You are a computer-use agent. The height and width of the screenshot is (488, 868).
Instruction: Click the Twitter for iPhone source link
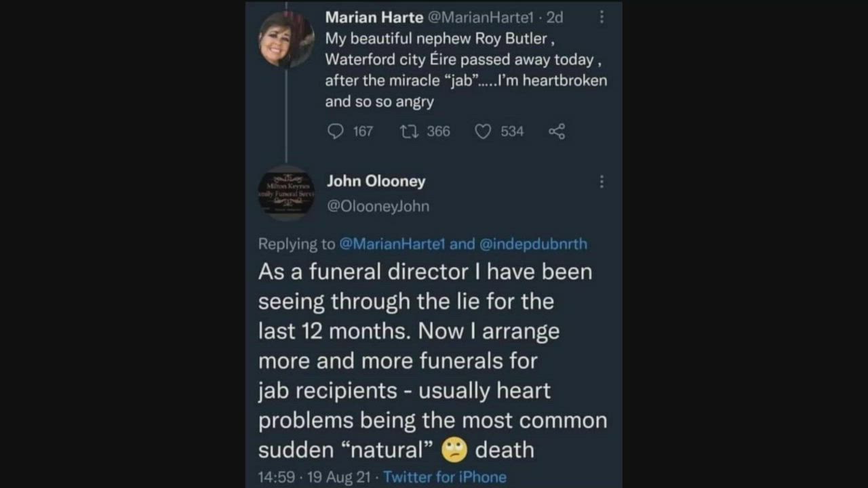[x=445, y=477]
